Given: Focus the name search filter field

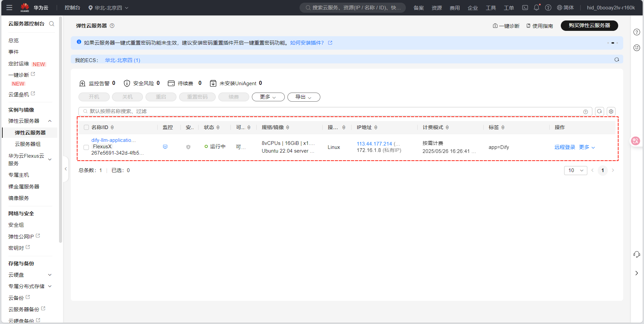Looking at the screenshot, I should (x=335, y=111).
